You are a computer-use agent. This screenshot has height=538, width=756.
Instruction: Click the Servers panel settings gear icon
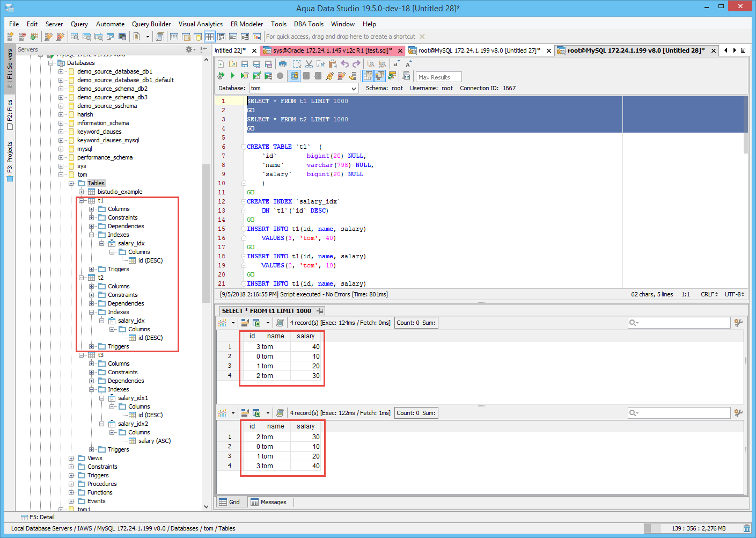(189, 49)
